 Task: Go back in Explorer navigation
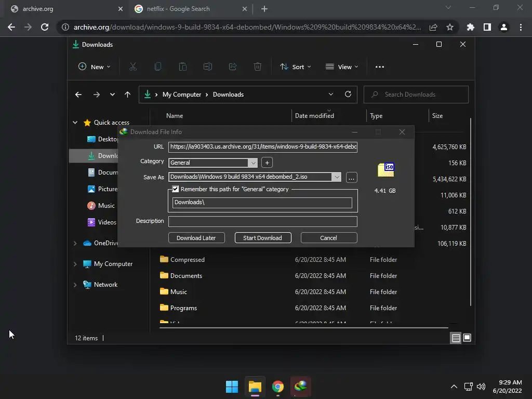[x=78, y=95]
